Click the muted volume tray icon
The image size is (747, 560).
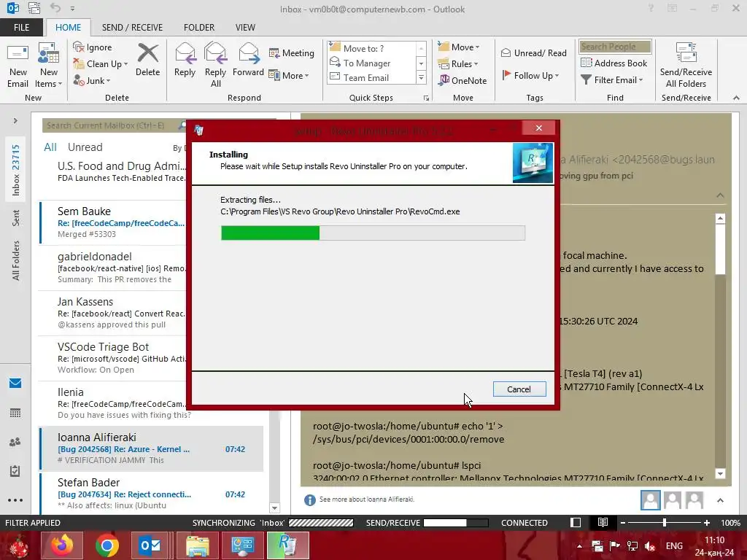(650, 546)
